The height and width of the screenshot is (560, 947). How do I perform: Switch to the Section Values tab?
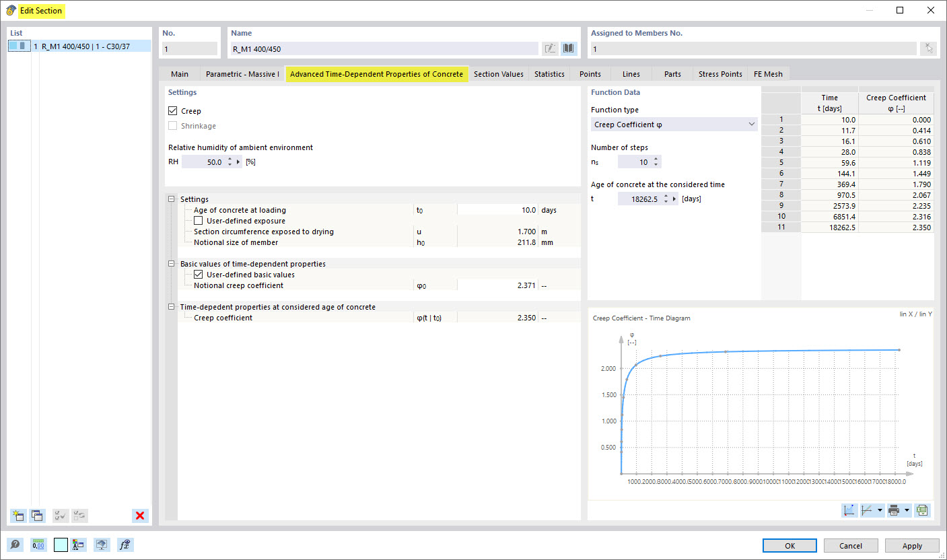click(x=499, y=74)
